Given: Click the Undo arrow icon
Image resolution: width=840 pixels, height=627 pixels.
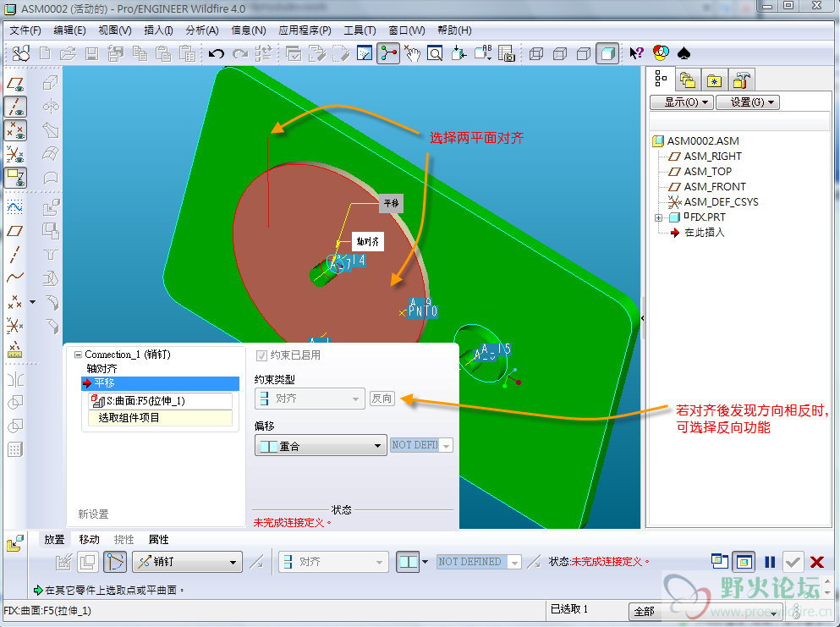Looking at the screenshot, I should (x=217, y=53).
